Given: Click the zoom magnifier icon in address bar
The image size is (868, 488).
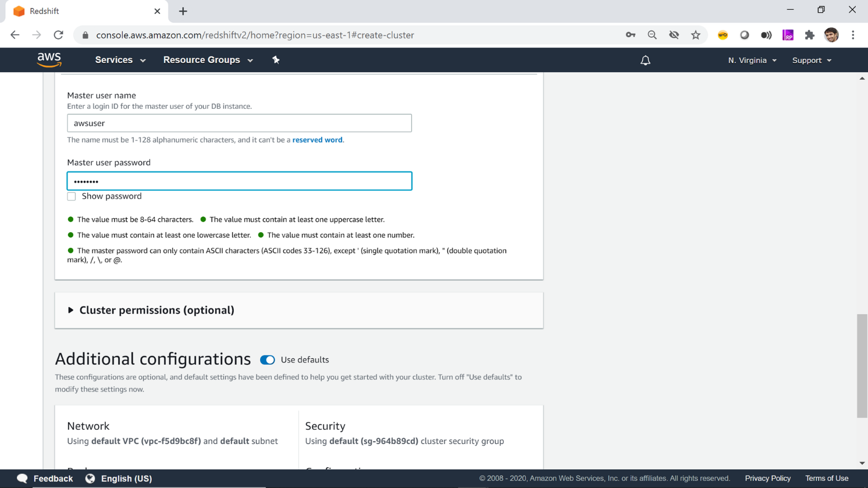Looking at the screenshot, I should [652, 35].
